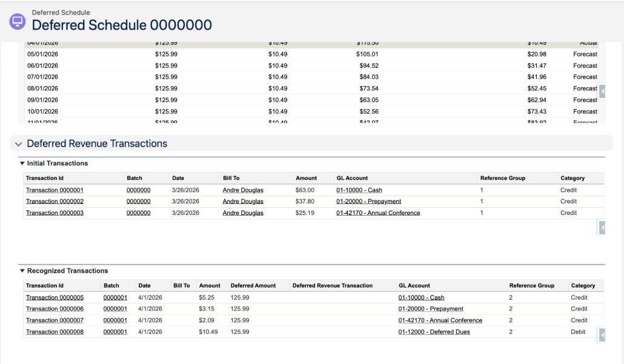Click the Deferred Schedule monitor icon

(x=18, y=21)
